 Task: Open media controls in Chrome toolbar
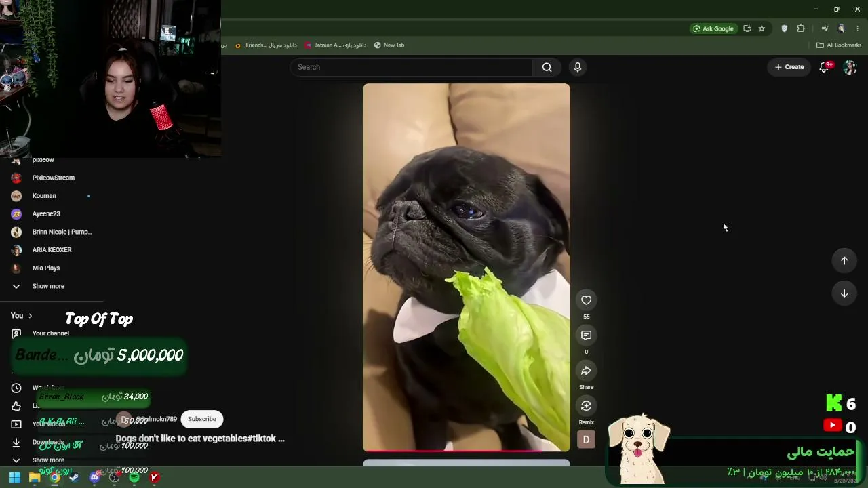[825, 28]
